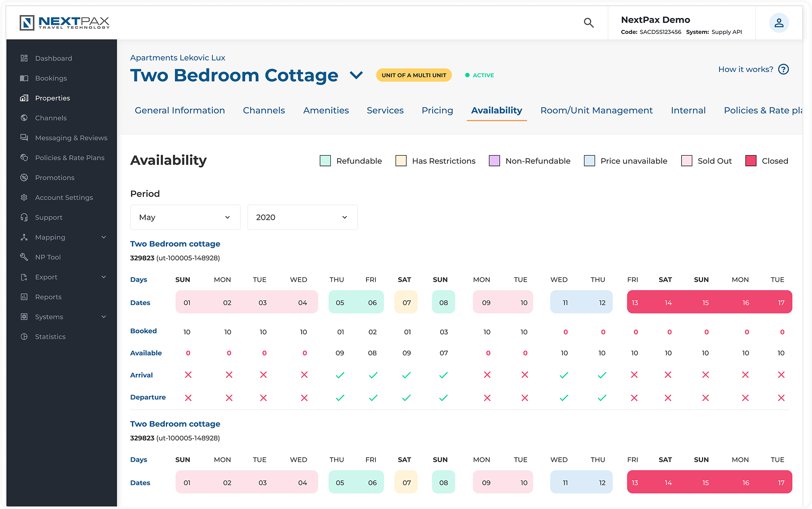Screen dimensions: 812x509
Task: Open the May month dropdown
Action: coord(185,217)
